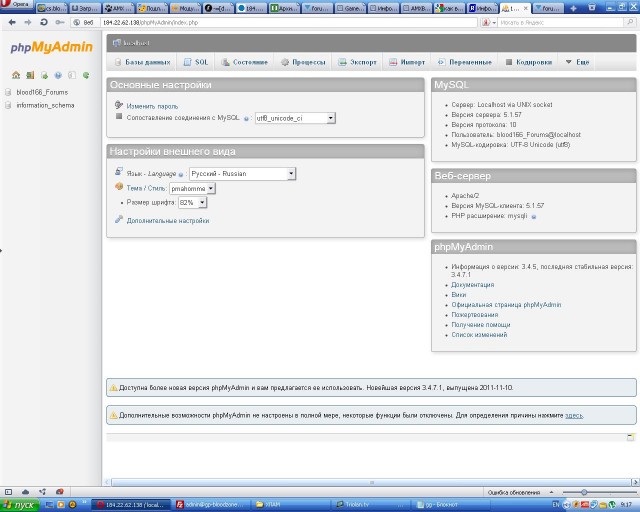Image resolution: width=640 pixels, height=512 pixels.
Task: Click the Opera Turbo icon in status bar
Action: click(60, 492)
